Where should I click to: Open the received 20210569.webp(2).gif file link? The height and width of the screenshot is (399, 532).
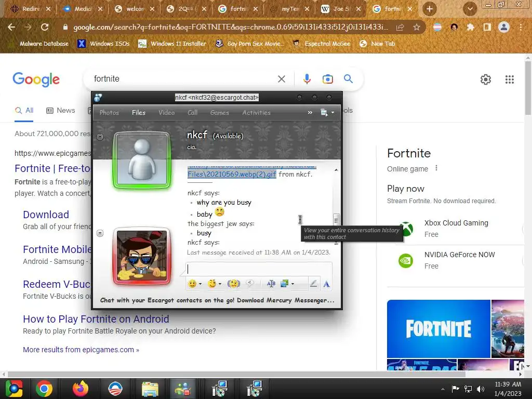[x=232, y=174]
